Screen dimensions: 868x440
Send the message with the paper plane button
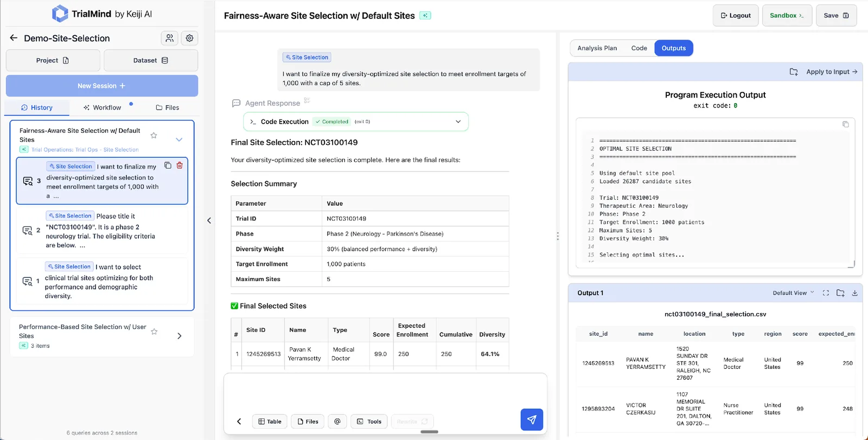[x=532, y=419]
